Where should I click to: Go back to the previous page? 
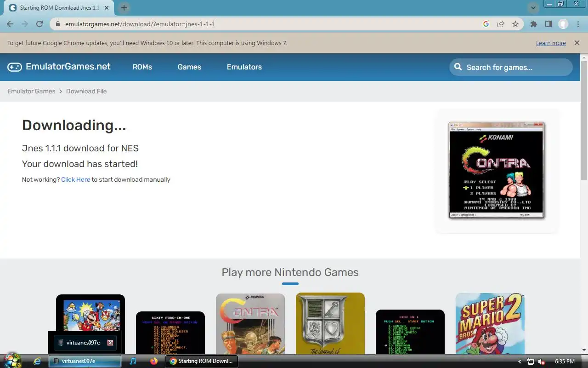click(10, 24)
